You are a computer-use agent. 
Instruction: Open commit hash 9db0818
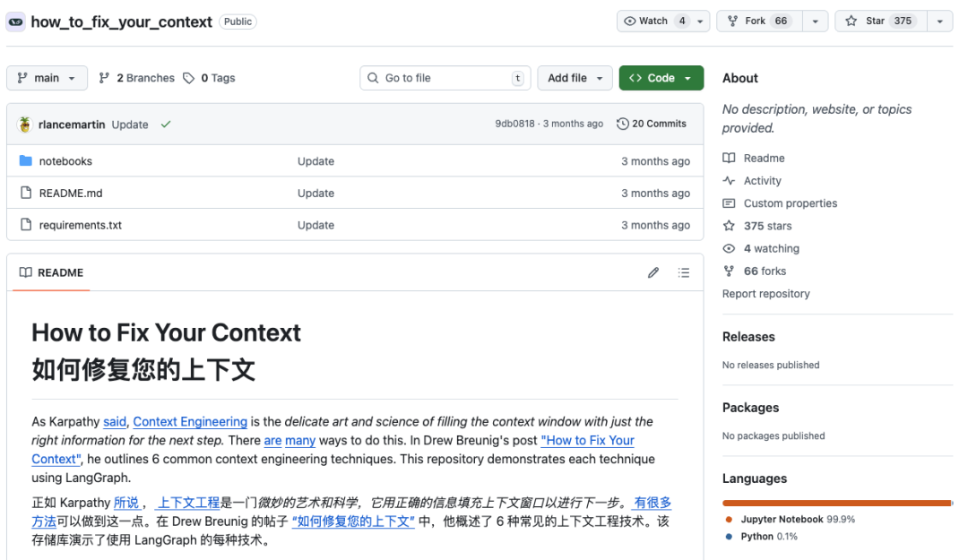pos(514,124)
